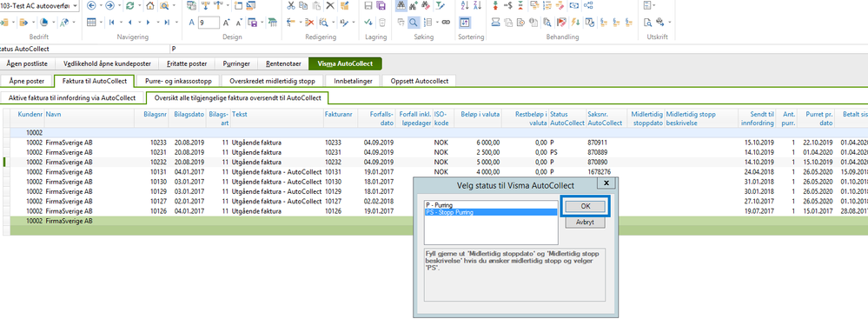Select PS - Stopp Purring in the list

[490, 212]
